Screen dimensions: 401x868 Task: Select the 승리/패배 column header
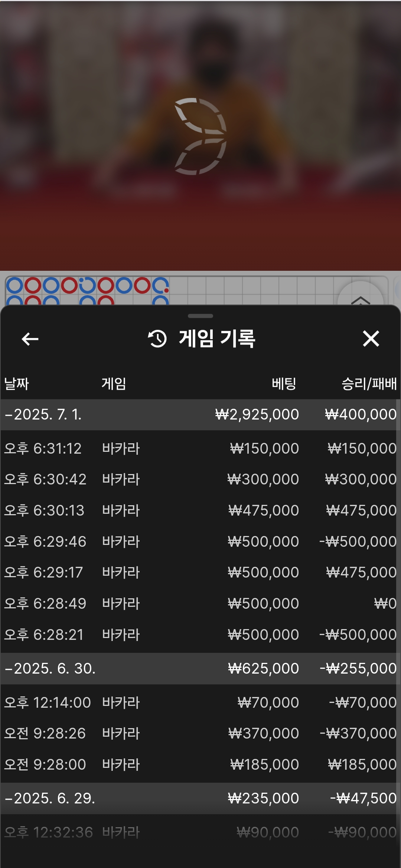tap(369, 384)
